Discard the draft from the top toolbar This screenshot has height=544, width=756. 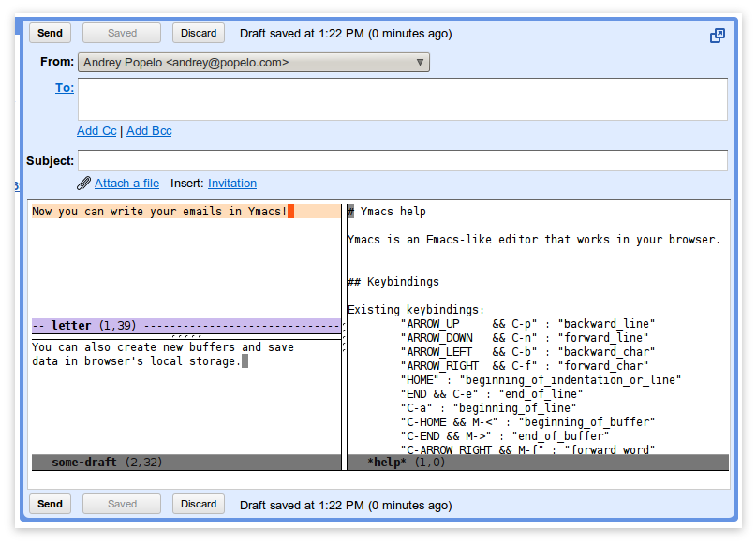coord(198,33)
